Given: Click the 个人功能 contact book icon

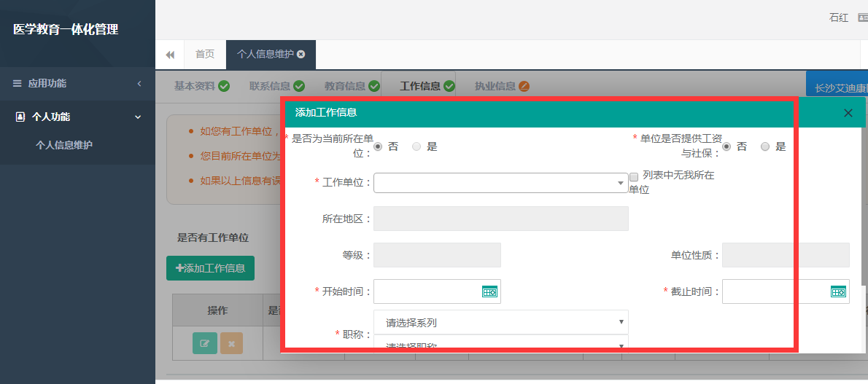Looking at the screenshot, I should point(20,117).
